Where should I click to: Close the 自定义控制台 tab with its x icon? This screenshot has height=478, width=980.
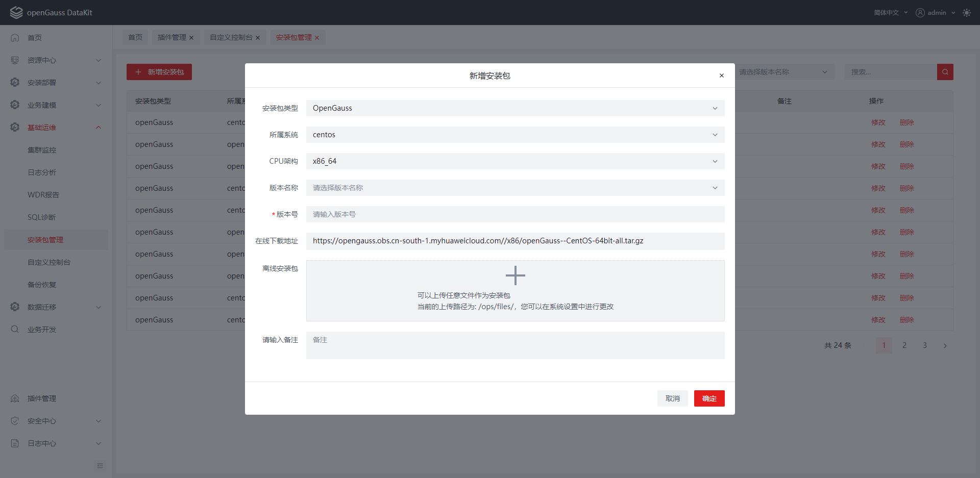[x=258, y=38]
